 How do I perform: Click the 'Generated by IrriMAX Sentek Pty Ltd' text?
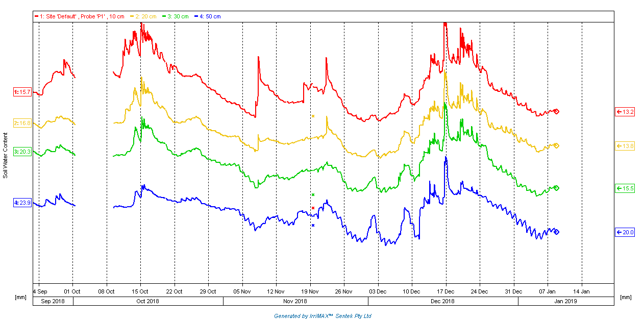[323, 316]
